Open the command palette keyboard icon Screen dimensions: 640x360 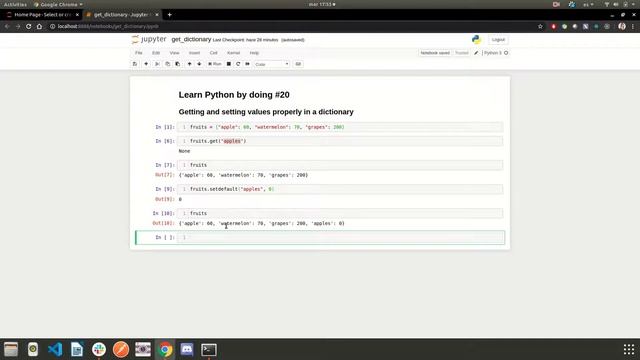click(298, 64)
